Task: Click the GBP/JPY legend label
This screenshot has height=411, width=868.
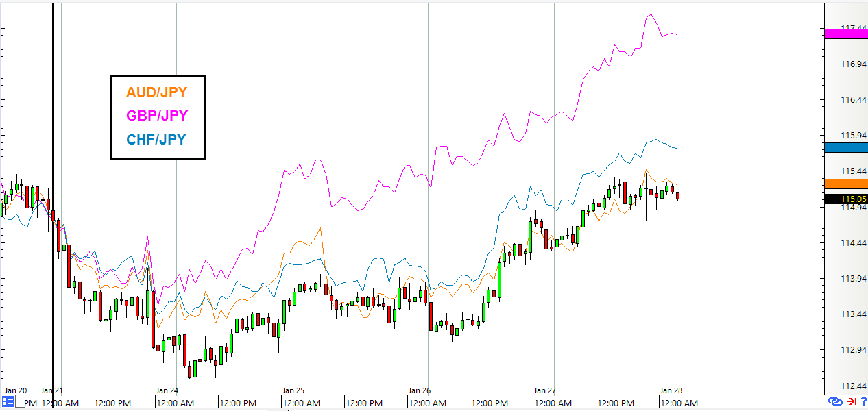Action: coord(156,115)
